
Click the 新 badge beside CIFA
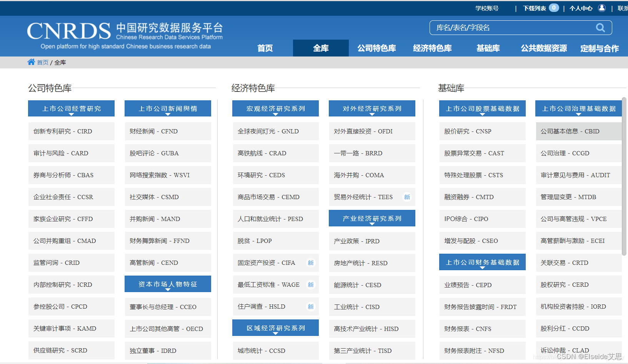(x=311, y=263)
